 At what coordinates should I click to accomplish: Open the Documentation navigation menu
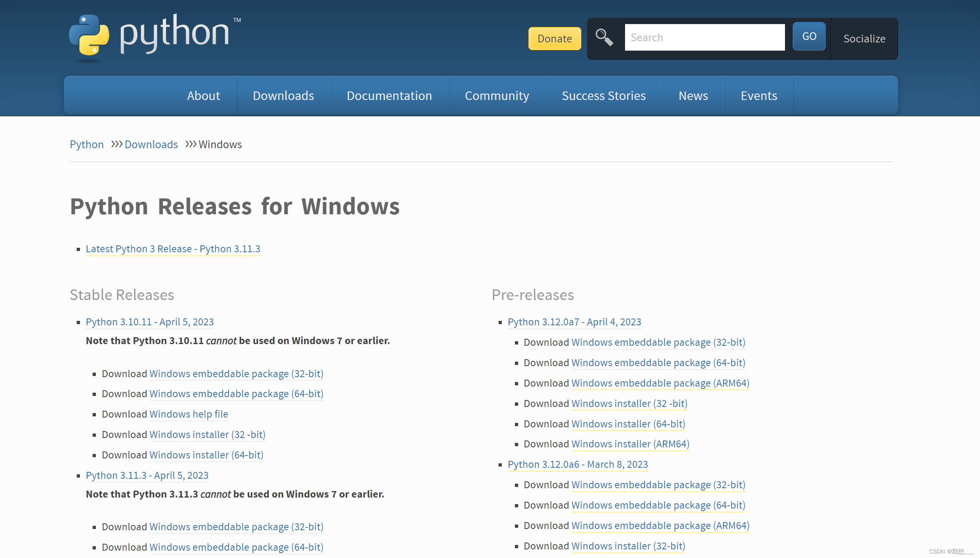coord(389,96)
